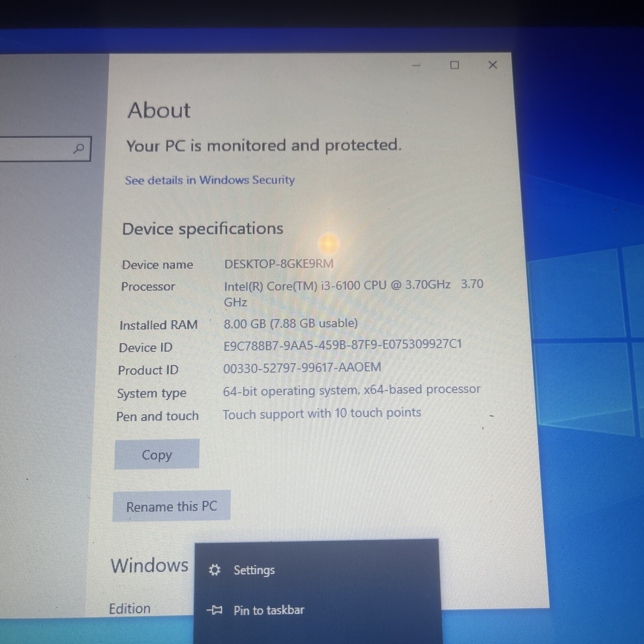Click the Installed RAM label
This screenshot has width=644, height=644.
coord(159,325)
